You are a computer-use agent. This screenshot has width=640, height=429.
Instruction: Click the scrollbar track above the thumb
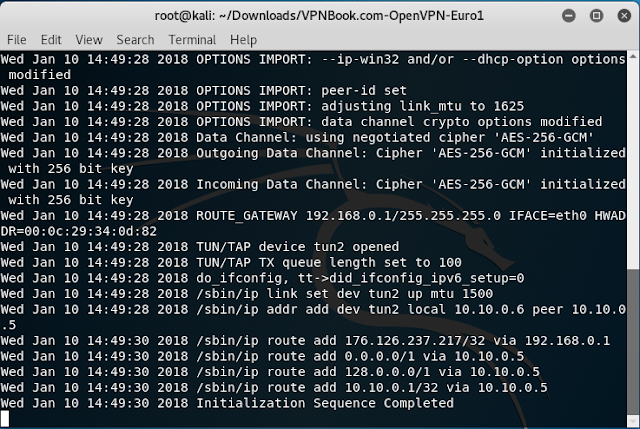coord(633,165)
